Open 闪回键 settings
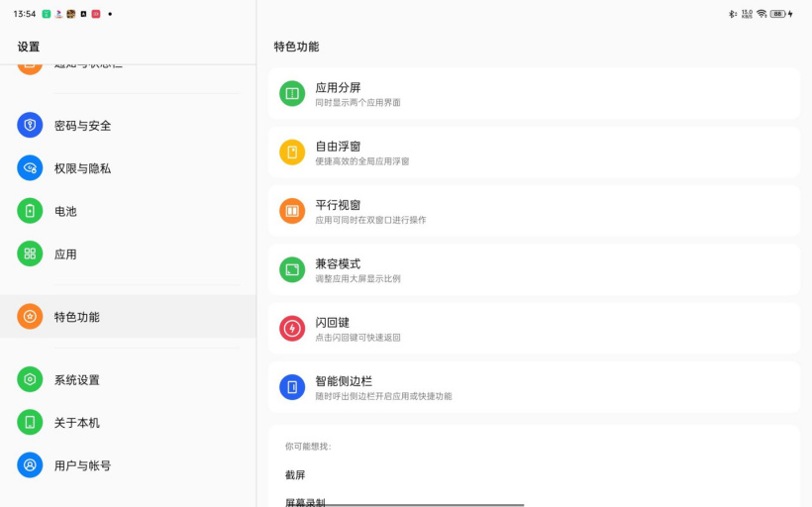 [534, 329]
